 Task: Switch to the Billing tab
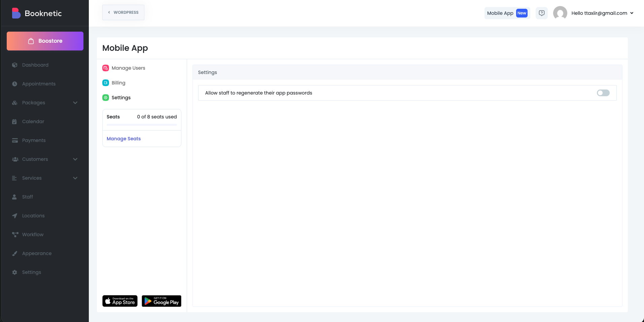[118, 83]
